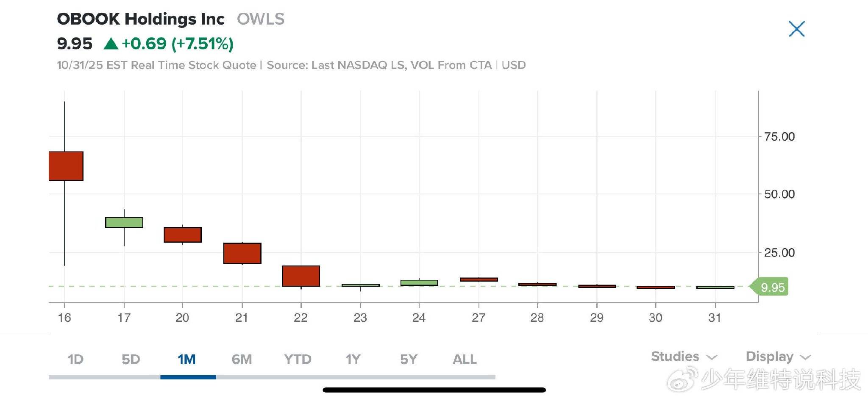Select the 1M time range tab
Screen dimensions: 868x401
[x=186, y=360]
